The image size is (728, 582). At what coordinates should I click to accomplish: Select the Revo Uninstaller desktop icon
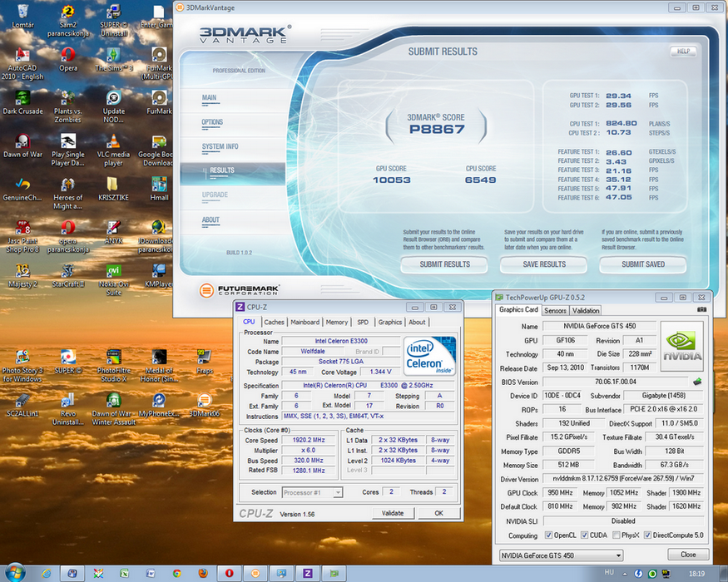click(x=67, y=408)
